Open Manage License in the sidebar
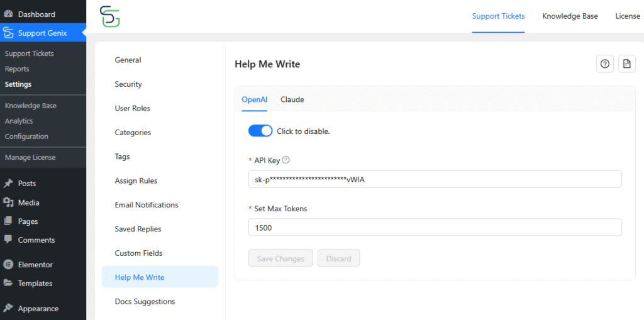Image resolution: width=644 pixels, height=320 pixels. tap(30, 157)
